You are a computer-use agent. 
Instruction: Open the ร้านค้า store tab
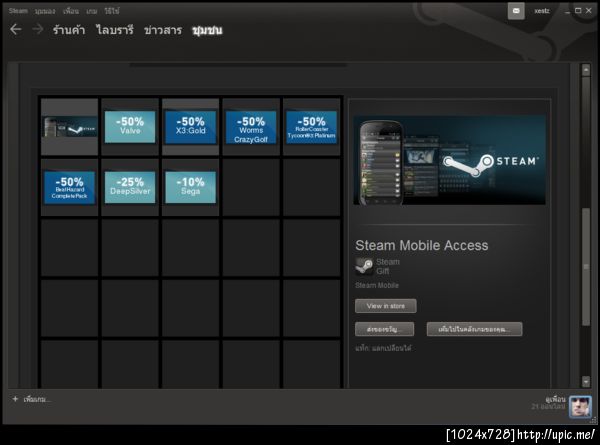[69, 30]
